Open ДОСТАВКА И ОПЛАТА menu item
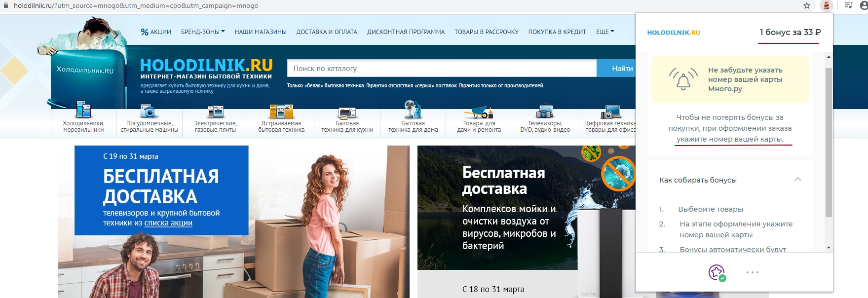Viewport: 868px width, 298px height. tap(327, 32)
